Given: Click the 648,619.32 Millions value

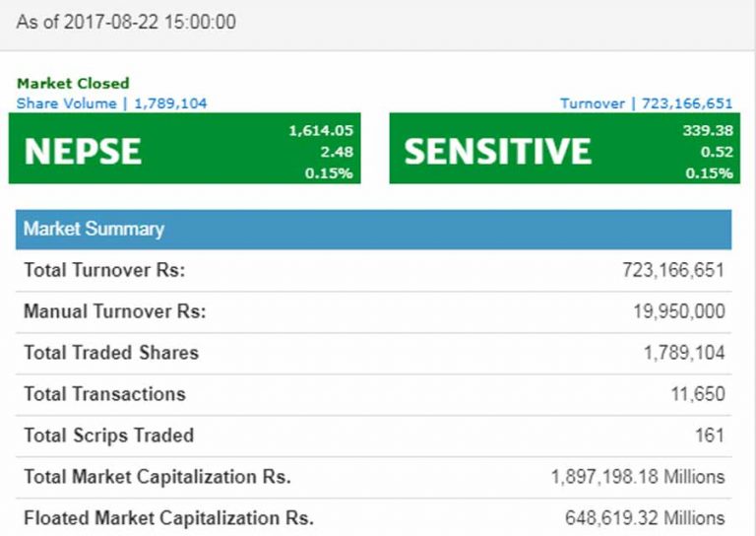Looking at the screenshot, I should 645,518.
